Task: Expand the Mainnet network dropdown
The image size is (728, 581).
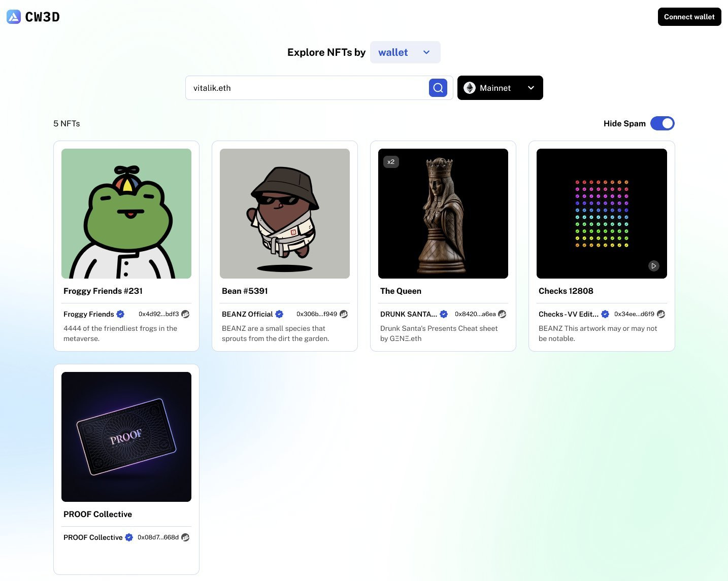Action: [500, 88]
